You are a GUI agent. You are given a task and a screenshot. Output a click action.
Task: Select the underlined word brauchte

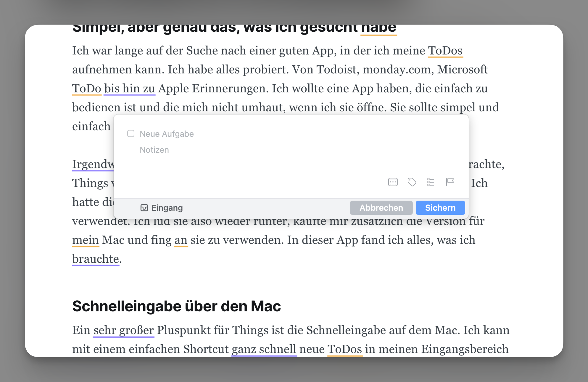(x=96, y=259)
